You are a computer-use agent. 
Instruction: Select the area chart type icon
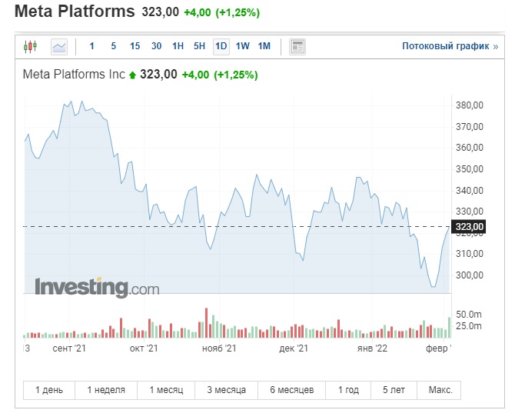coord(59,46)
